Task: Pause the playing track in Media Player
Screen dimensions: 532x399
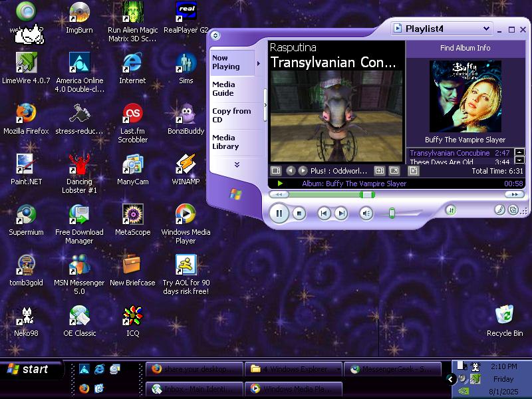Action: (x=279, y=213)
